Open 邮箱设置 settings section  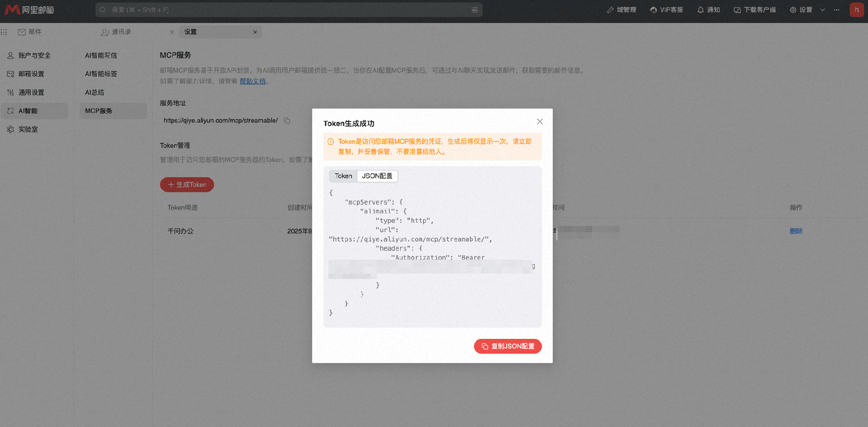(x=34, y=74)
